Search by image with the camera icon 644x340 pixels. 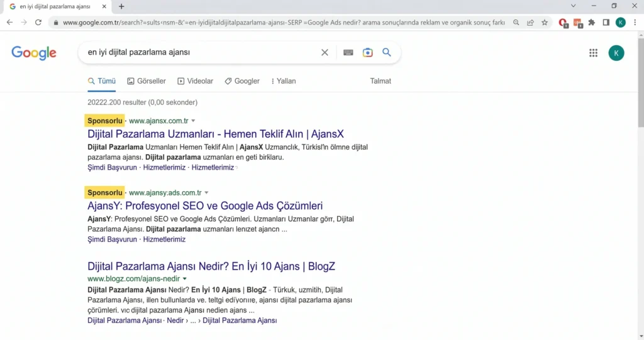[367, 53]
